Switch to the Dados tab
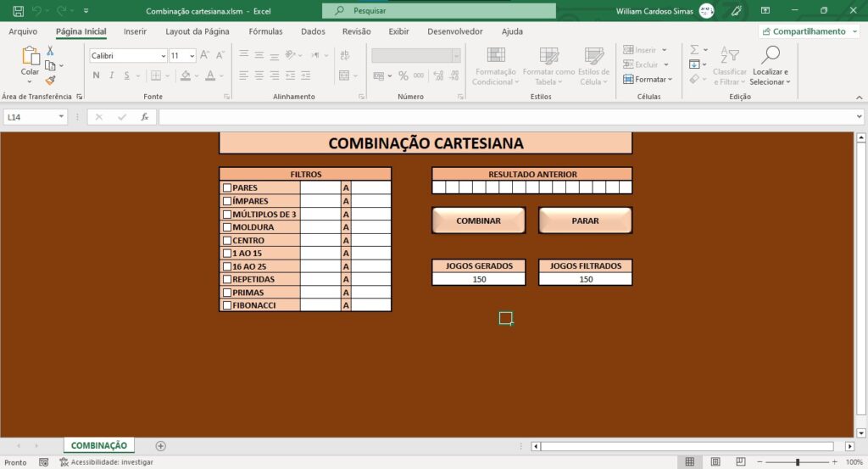 (314, 31)
